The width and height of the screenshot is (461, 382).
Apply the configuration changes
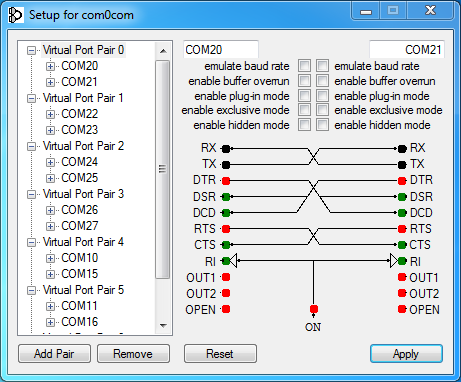coord(406,354)
